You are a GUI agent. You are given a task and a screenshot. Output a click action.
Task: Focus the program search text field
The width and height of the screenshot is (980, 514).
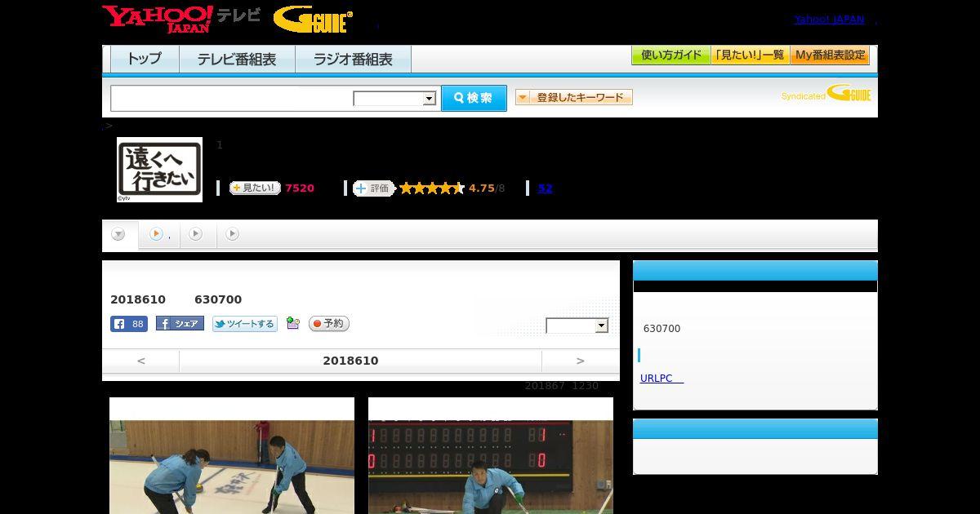[x=231, y=98]
